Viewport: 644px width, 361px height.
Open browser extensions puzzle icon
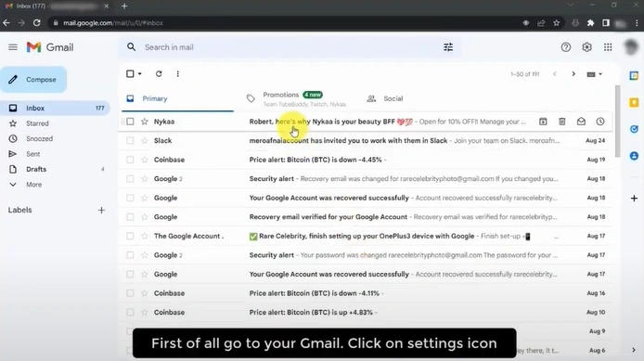click(x=590, y=23)
